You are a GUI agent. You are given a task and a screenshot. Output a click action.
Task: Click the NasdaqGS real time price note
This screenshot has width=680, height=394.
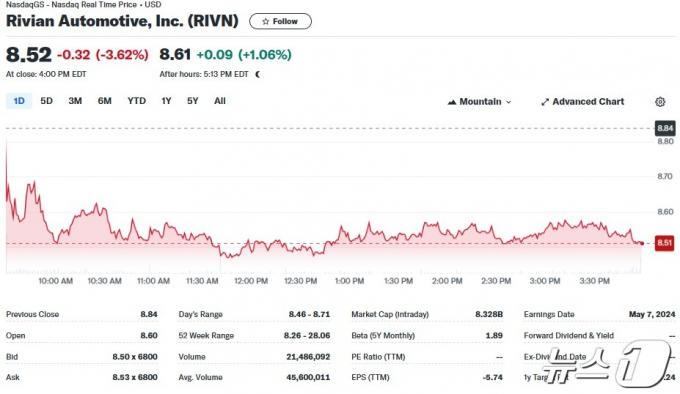coord(83,5)
